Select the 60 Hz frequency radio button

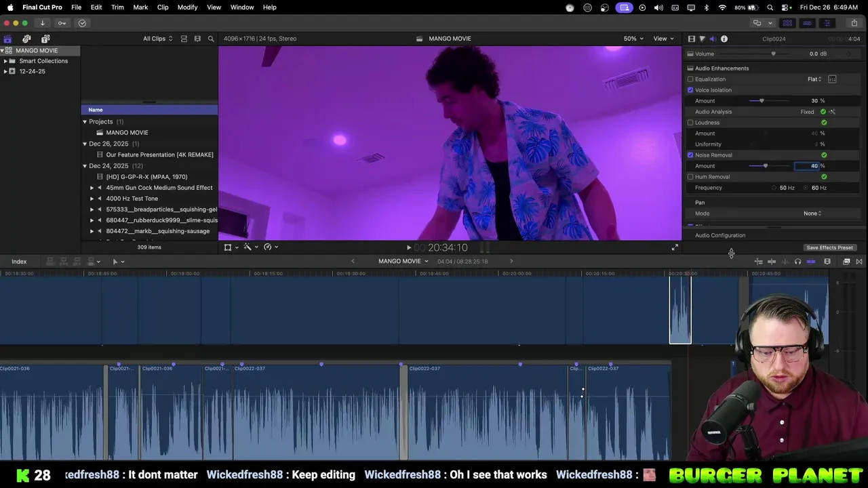pos(806,188)
